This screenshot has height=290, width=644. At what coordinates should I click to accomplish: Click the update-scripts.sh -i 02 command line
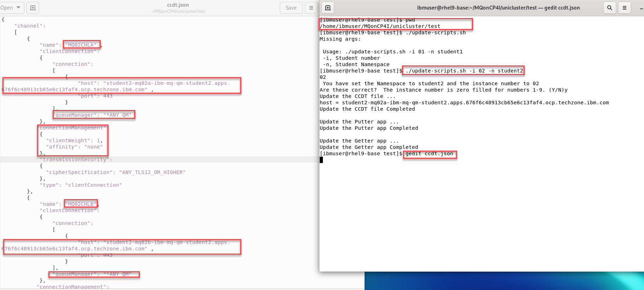coord(463,71)
